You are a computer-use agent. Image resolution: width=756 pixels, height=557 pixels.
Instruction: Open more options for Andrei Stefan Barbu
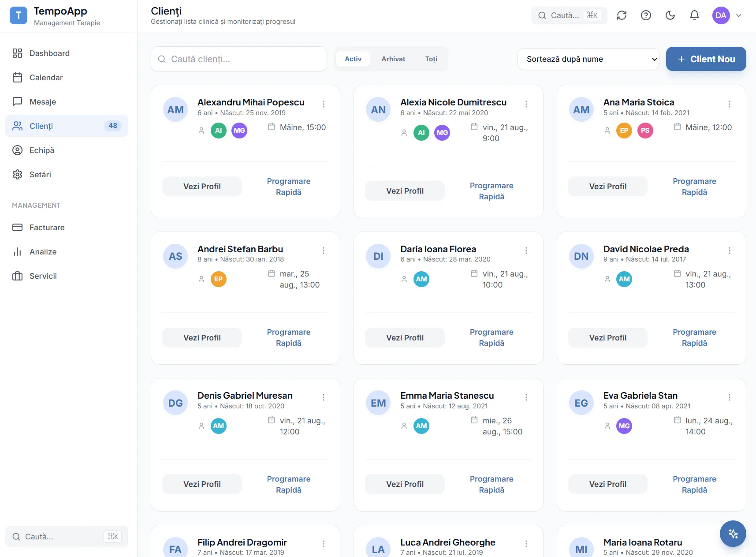pyautogui.click(x=324, y=250)
